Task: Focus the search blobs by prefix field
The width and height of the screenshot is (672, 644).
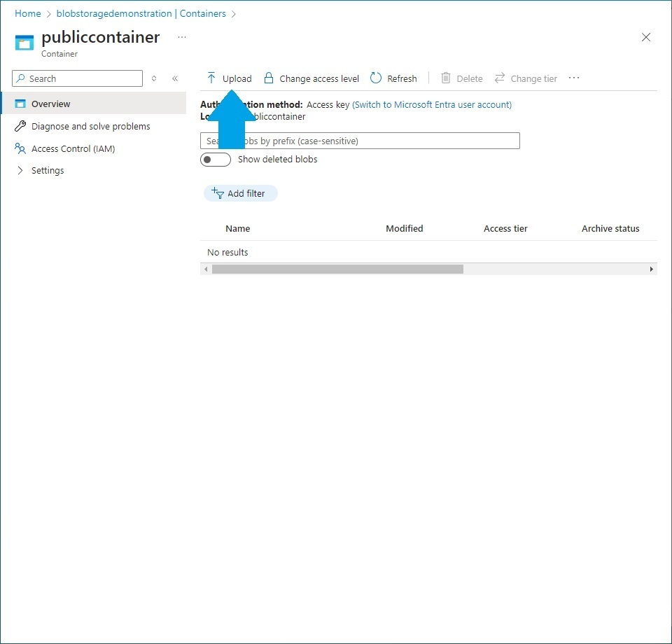Action: [360, 141]
